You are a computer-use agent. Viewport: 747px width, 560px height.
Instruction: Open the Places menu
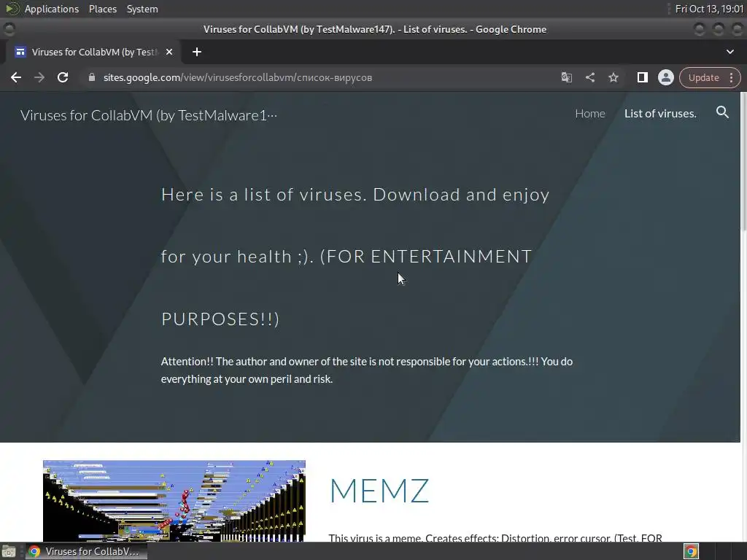[102, 9]
